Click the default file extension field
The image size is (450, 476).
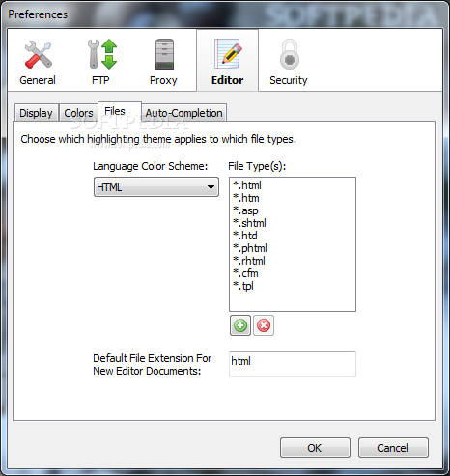(x=293, y=364)
